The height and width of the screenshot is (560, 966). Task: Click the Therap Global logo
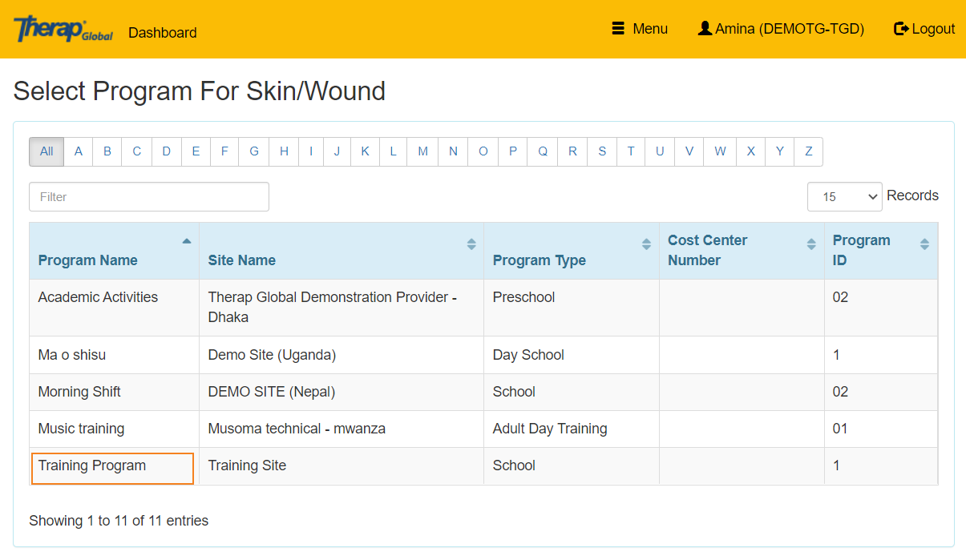pos(63,30)
